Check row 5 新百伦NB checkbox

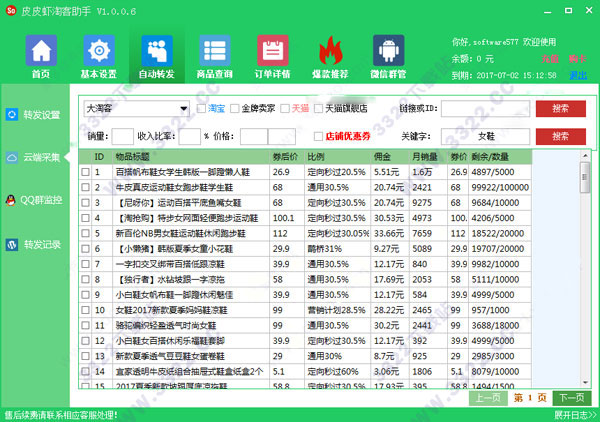pos(85,233)
